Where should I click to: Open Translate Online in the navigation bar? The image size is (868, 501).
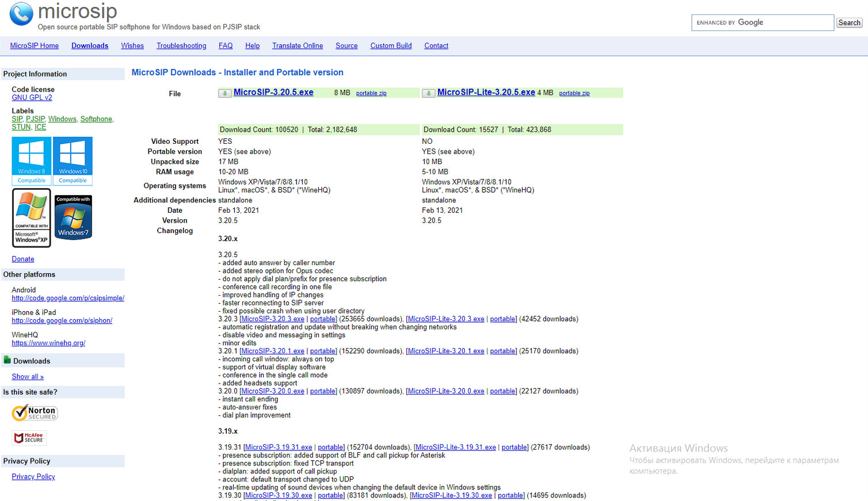coord(298,46)
